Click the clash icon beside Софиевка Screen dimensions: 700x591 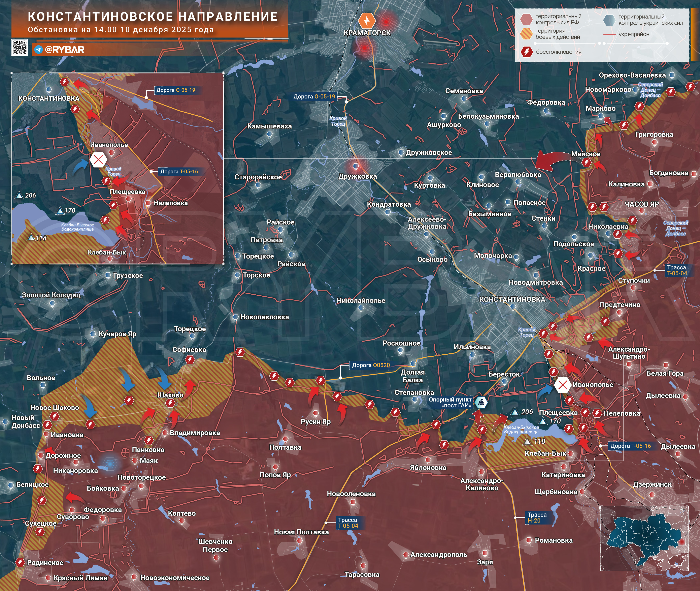pos(190,360)
